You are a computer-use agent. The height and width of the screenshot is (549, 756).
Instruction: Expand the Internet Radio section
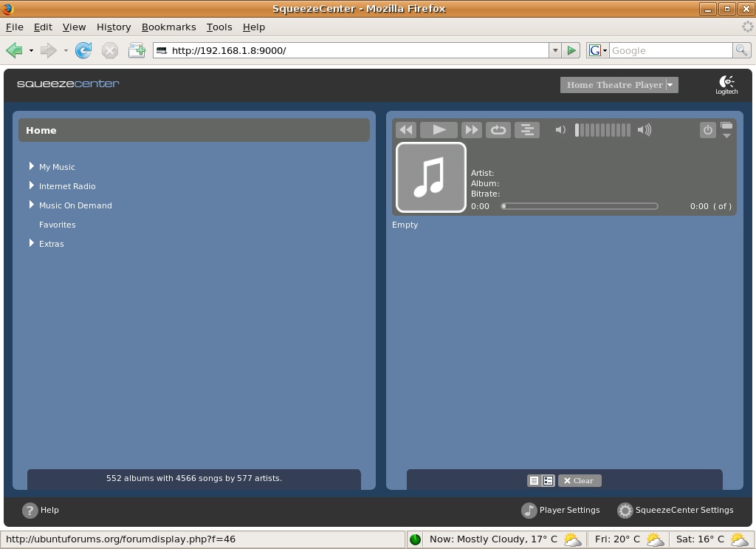(32, 185)
